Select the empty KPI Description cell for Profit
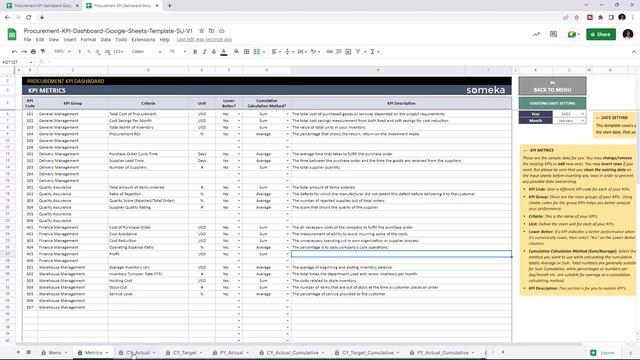 coord(401,254)
